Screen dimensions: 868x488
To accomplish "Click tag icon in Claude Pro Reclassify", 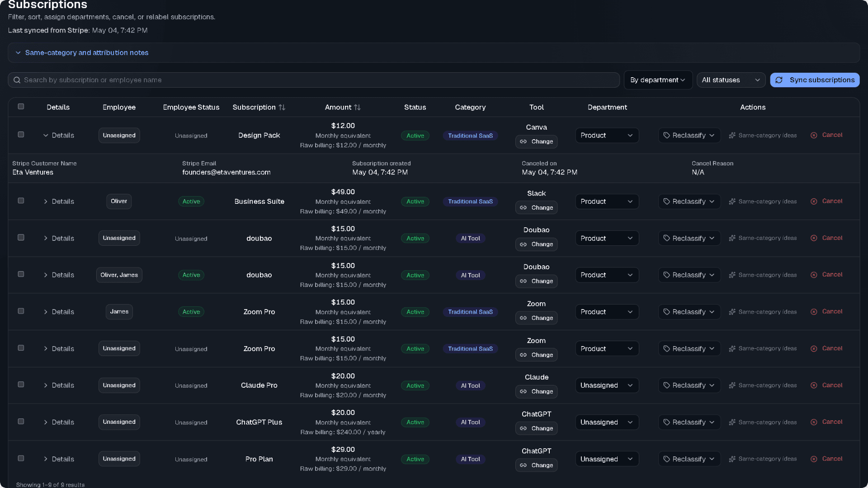I will [666, 385].
